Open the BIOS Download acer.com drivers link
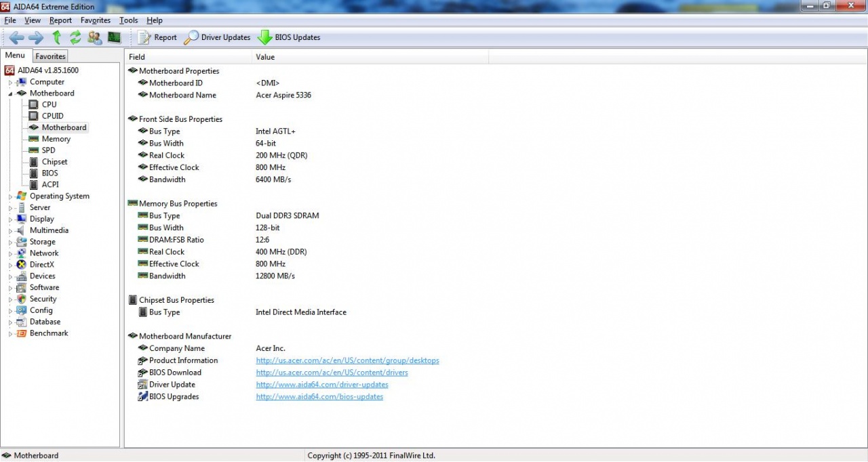Viewport: 868px width, 462px height. [x=332, y=373]
